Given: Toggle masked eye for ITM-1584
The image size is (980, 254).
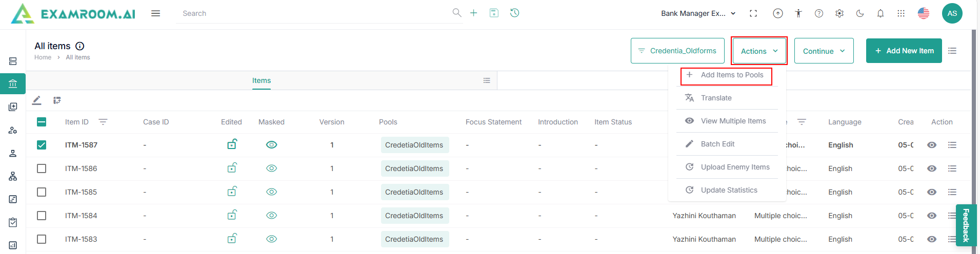Looking at the screenshot, I should click(x=272, y=216).
